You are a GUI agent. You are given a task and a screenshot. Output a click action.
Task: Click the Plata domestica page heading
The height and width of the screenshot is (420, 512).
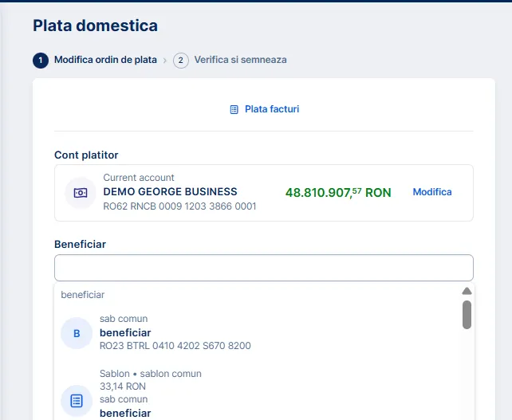[x=95, y=26]
